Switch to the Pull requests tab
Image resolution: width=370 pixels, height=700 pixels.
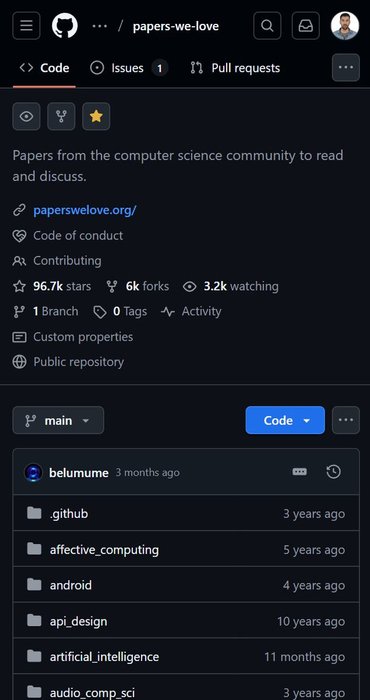tap(235, 68)
